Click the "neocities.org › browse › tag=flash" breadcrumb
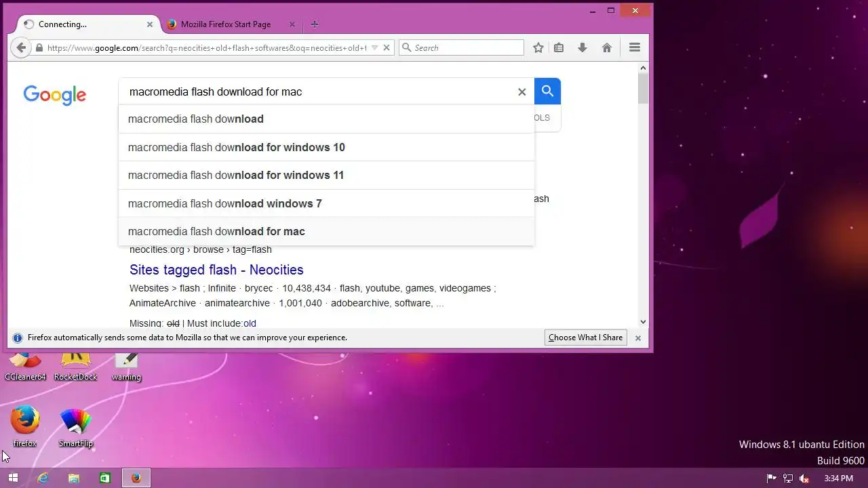The height and width of the screenshot is (488, 868). coord(201,249)
